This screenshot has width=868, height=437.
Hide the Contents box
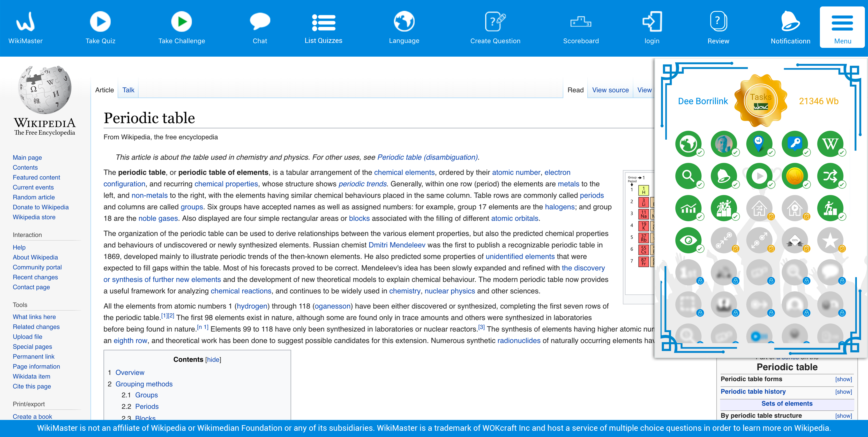click(213, 359)
